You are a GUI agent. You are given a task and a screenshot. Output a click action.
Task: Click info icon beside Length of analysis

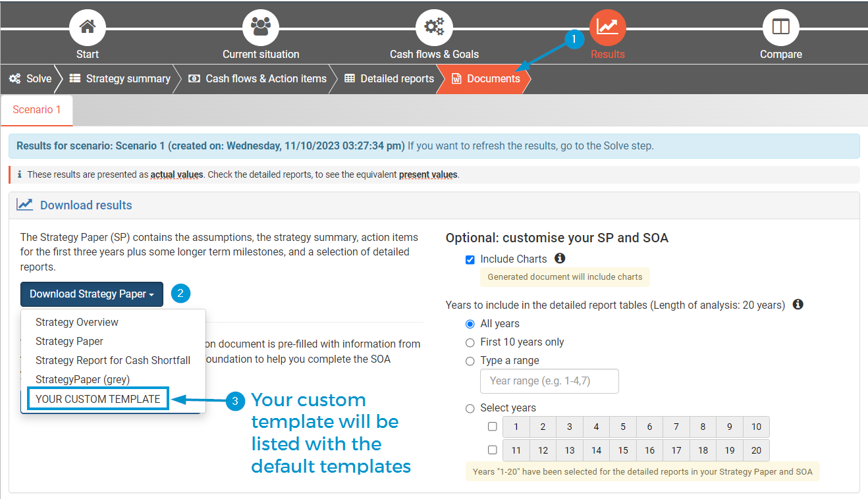coord(798,305)
